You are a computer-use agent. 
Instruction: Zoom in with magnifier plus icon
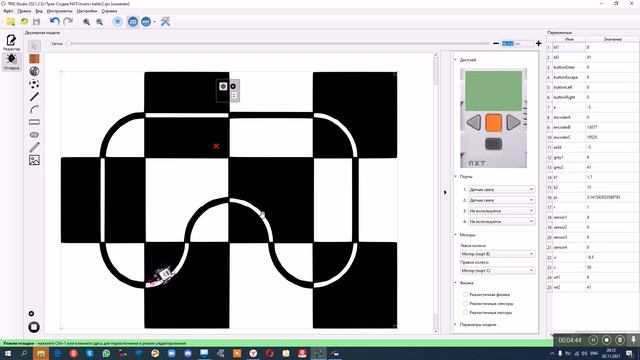coord(87,22)
